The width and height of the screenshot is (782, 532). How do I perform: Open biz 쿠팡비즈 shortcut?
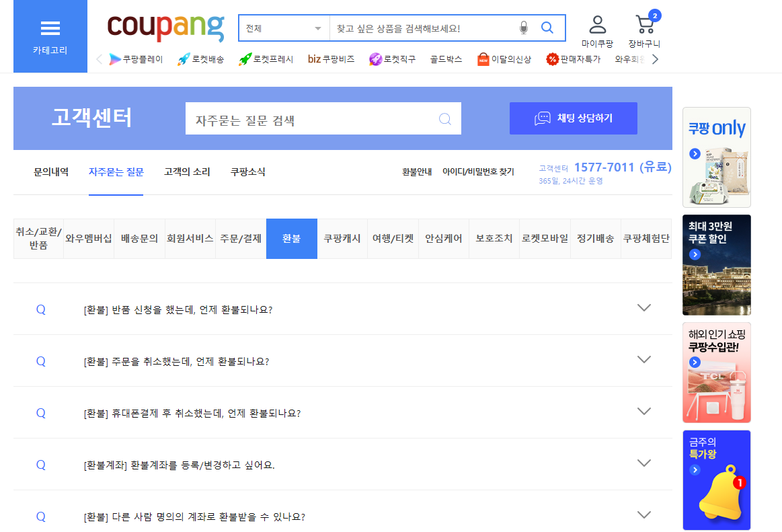(331, 59)
